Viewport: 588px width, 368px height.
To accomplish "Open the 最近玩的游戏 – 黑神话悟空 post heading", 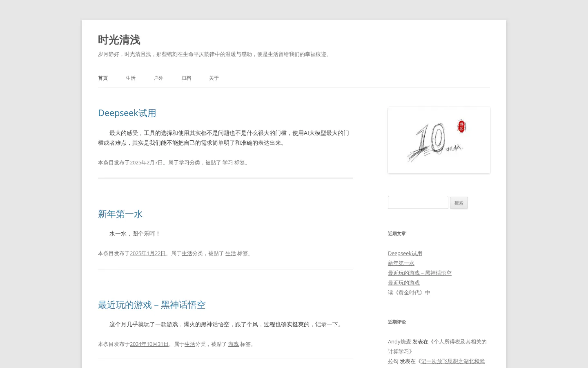I will (x=152, y=305).
